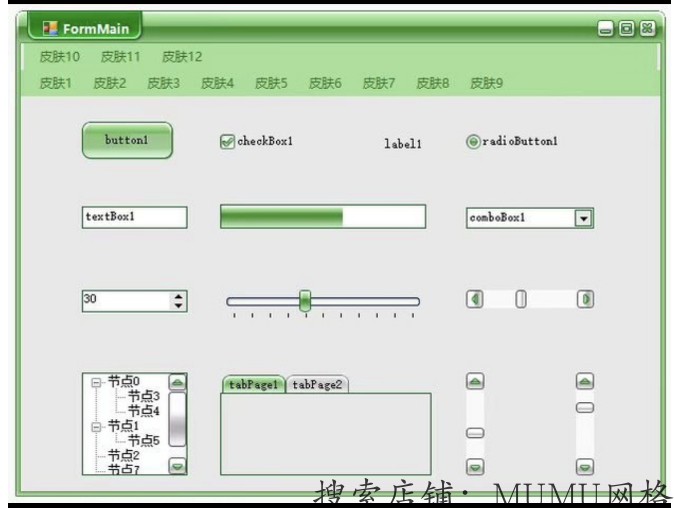Increase the numeric value with up arrow
This screenshot has height=508, width=674.
178,296
